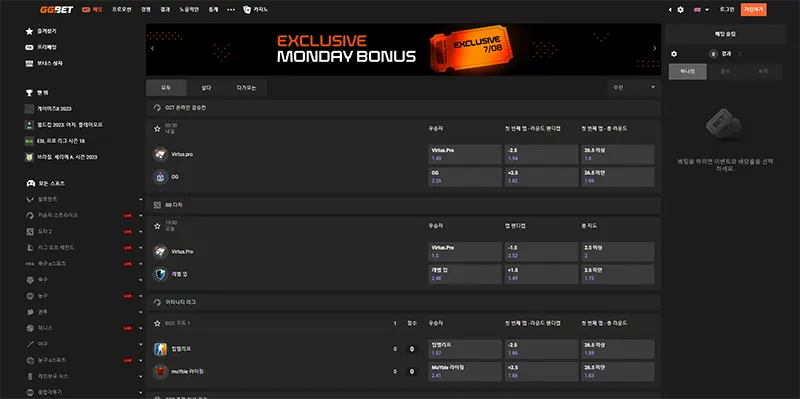Select the FIFA e-soccer icon in the sidebar
This screenshot has width=800, height=399.
click(x=30, y=264)
